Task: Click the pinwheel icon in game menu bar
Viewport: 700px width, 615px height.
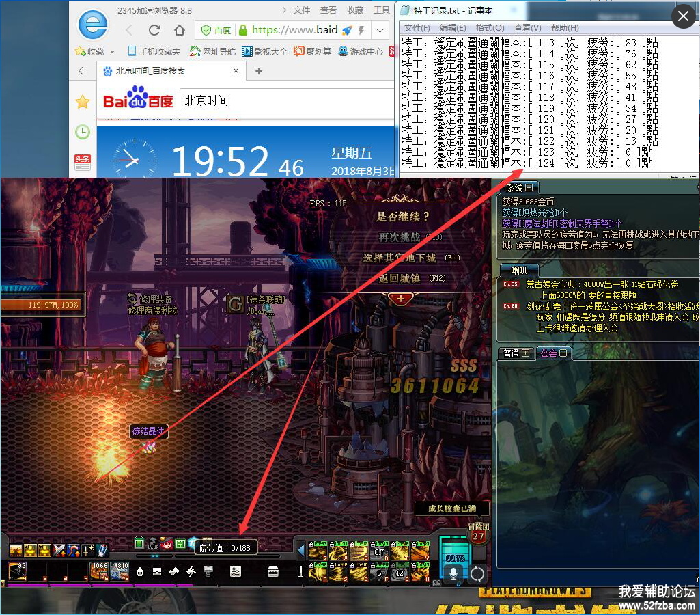Action: coord(191,571)
